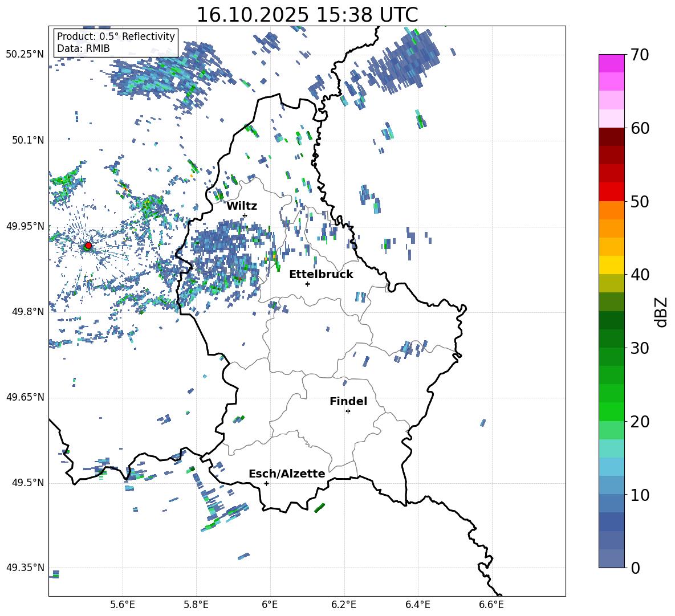Click the dark red colorbar segment below 60

tap(611, 137)
